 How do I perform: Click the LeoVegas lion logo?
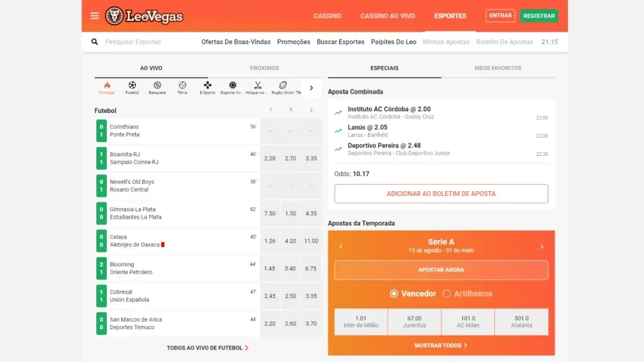tap(114, 16)
